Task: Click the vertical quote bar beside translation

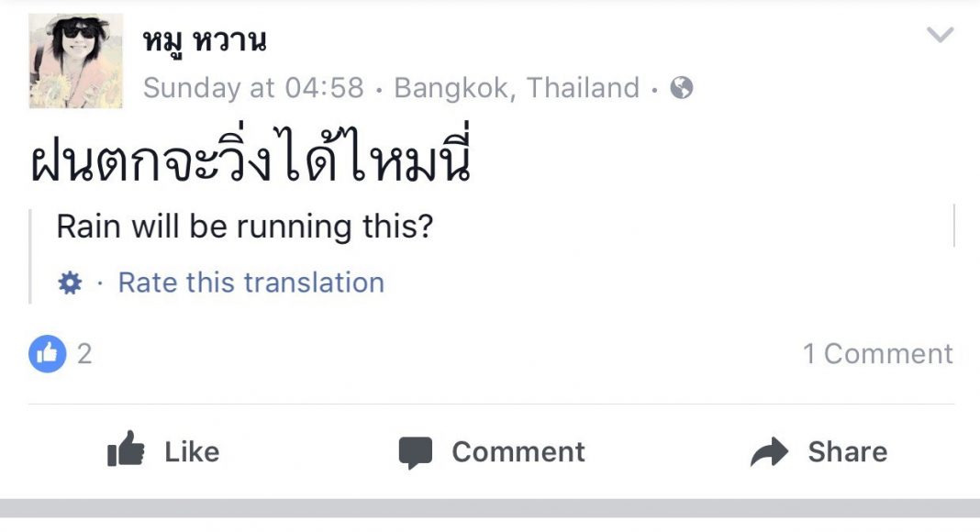Action: point(30,255)
